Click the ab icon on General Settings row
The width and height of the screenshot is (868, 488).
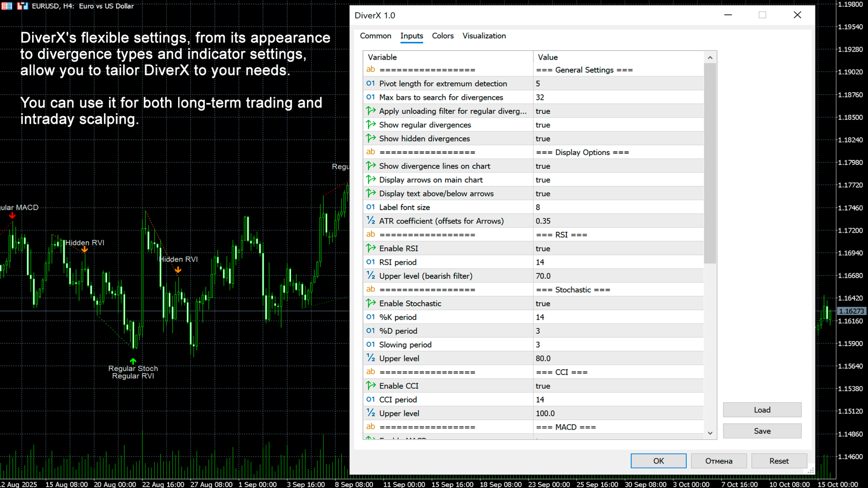click(371, 70)
